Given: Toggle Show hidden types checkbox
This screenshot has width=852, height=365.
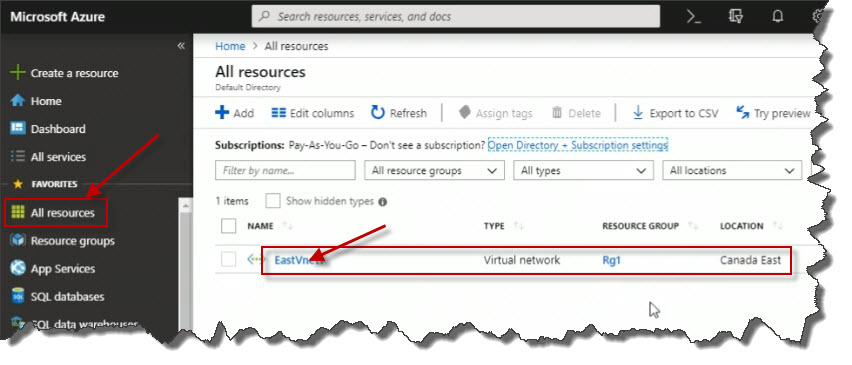Looking at the screenshot, I should tap(273, 201).
